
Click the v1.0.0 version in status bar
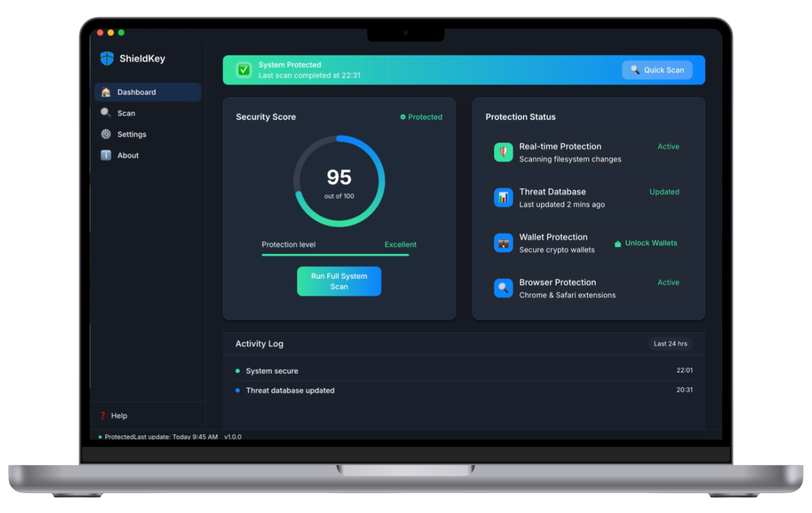[233, 437]
